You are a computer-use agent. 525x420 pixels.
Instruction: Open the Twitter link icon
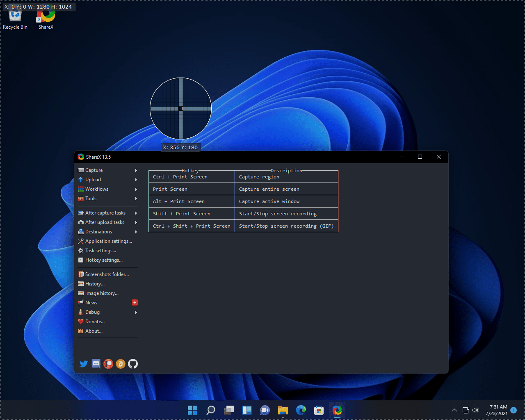tap(84, 364)
